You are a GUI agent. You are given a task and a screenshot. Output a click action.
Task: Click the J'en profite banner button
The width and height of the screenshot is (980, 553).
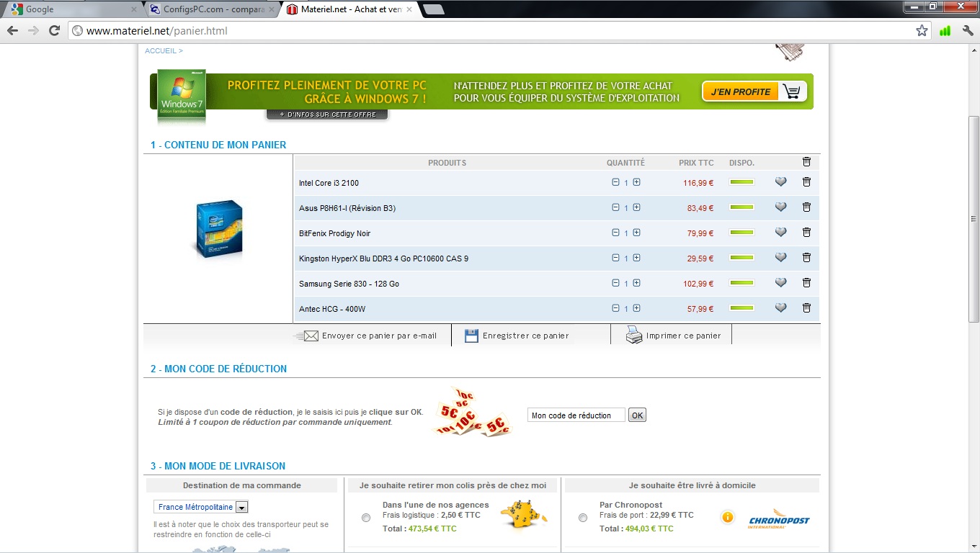(x=754, y=91)
